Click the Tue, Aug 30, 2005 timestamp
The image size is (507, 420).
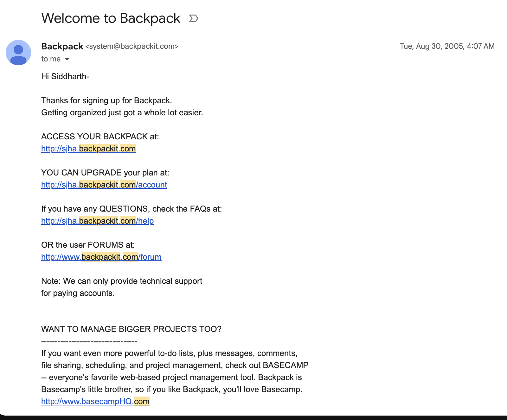[x=447, y=46]
